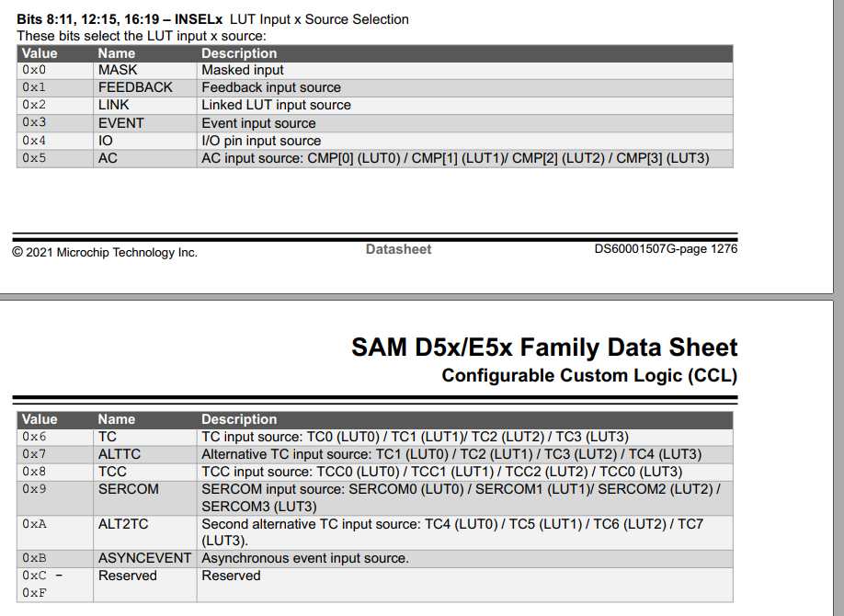Viewport: 844px width, 616px height.
Task: Select the ALTTC name cell
Action: 120,454
